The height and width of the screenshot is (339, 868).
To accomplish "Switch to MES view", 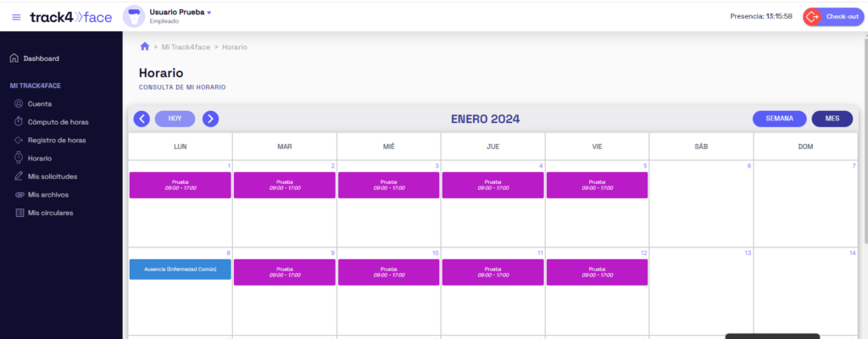I will point(832,119).
